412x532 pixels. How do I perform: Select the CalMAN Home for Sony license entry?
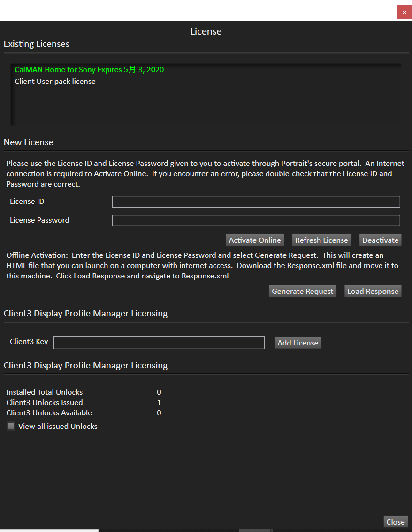(89, 69)
